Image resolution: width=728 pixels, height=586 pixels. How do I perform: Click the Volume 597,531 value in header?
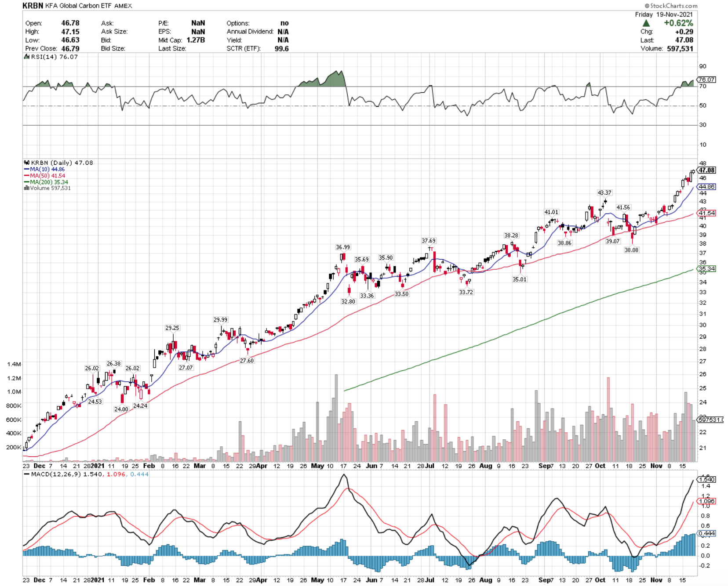coord(680,48)
